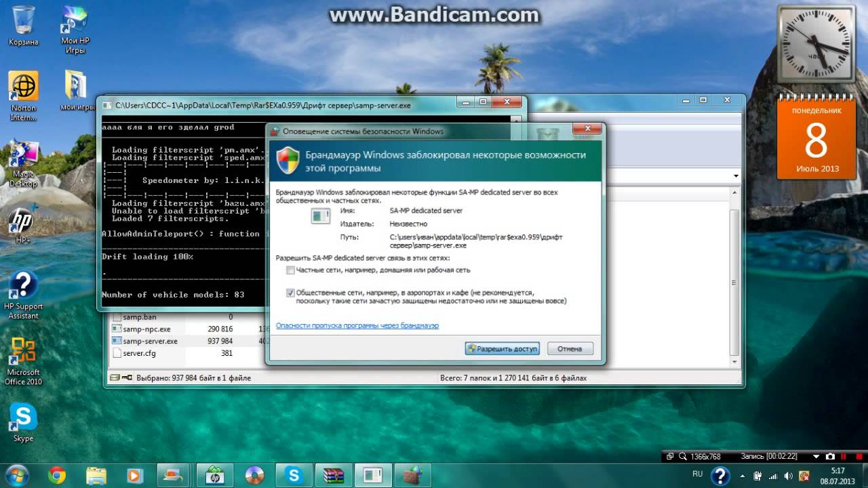This screenshot has height=488, width=868.
Task: Open the Skype desktop shortcut
Action: tap(23, 423)
